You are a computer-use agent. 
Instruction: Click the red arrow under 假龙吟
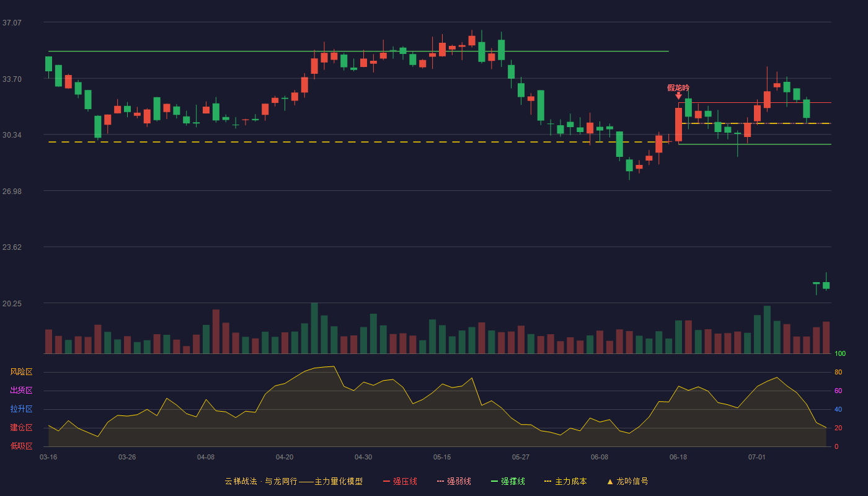tap(678, 95)
